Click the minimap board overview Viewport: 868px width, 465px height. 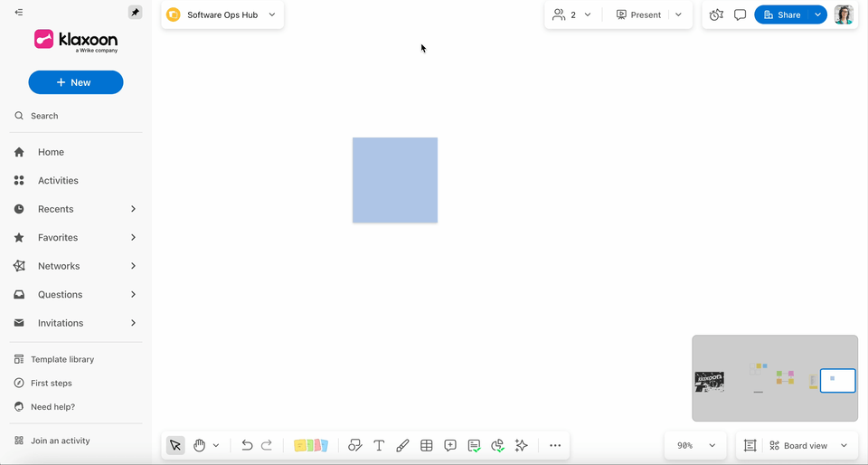[x=775, y=378]
